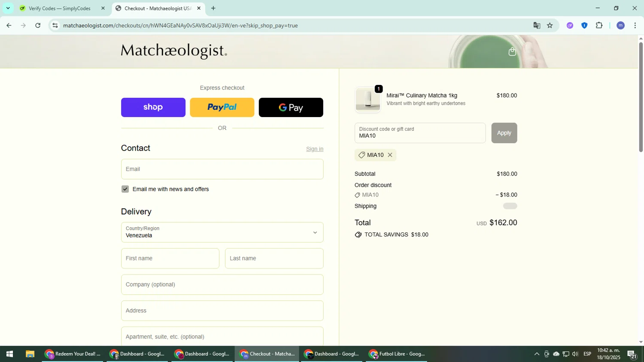Open OneDrive cloud tray icon

556,354
